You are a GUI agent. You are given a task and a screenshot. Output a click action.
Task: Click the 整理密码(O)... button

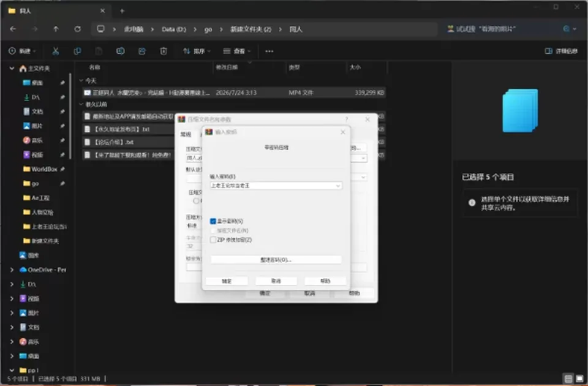(x=276, y=260)
